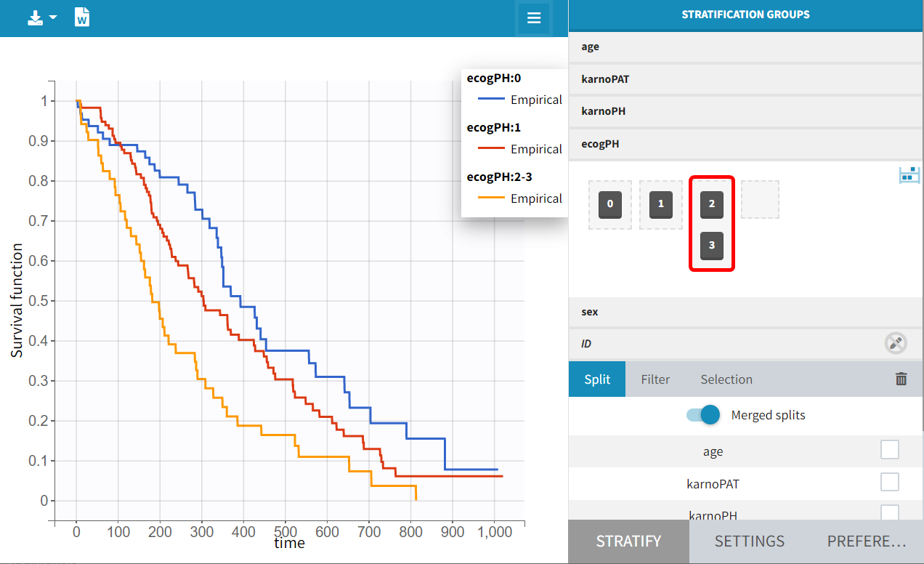Export the plot to Word document
The image size is (924, 564).
point(82,18)
